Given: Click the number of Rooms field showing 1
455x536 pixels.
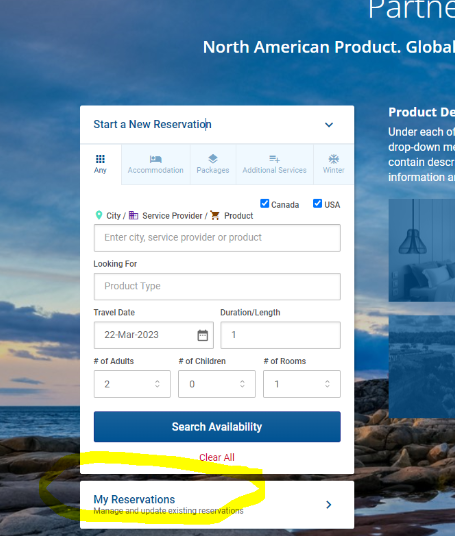Looking at the screenshot, I should point(302,384).
